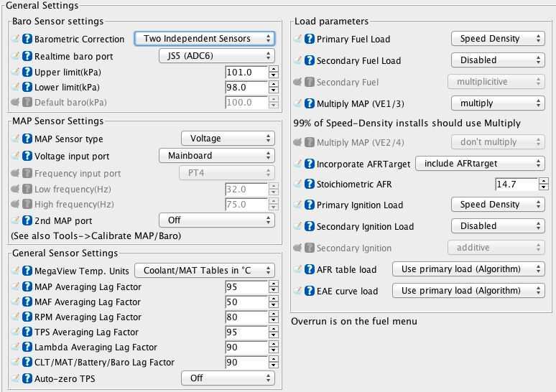Screen dimensions: 556x392
Task: Click the Lower limit(kPa) input field
Action: click(x=246, y=88)
